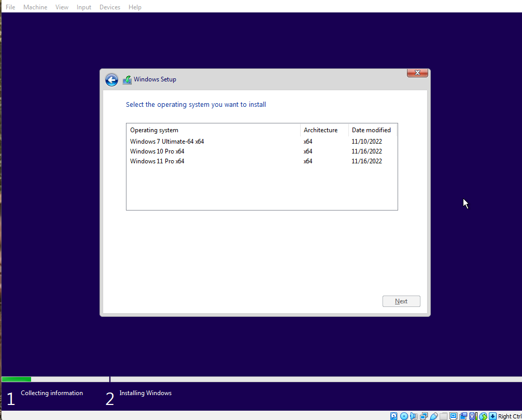Image resolution: width=522 pixels, height=420 pixels.
Task: Click the recording status icon
Action: click(x=463, y=416)
